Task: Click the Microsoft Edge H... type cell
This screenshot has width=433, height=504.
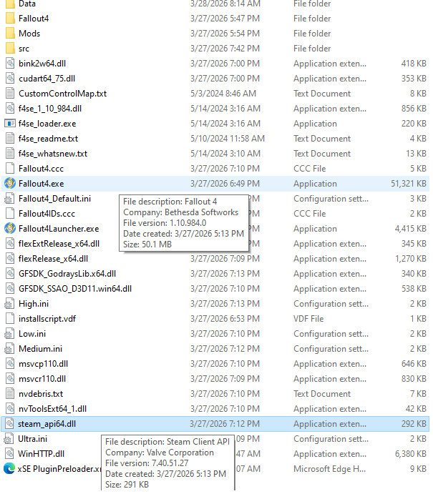Action: point(329,469)
